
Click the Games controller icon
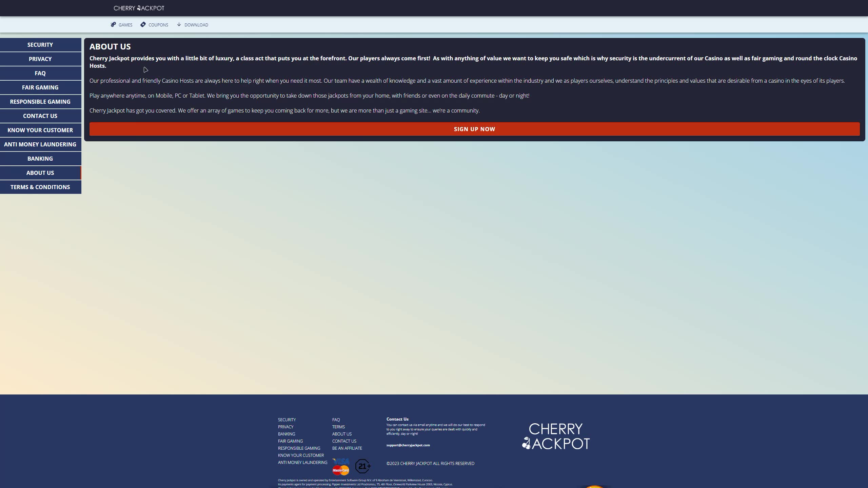pos(113,24)
